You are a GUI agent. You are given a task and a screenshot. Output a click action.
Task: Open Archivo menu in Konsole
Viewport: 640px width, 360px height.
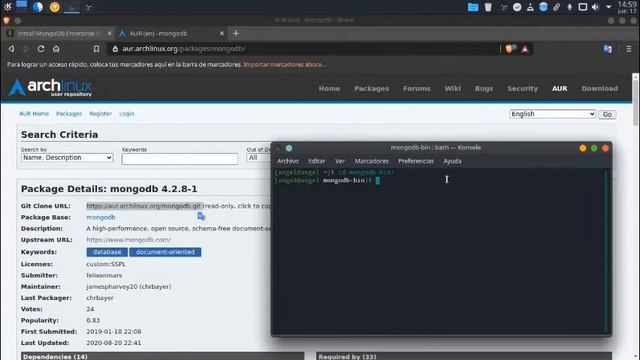pos(288,161)
